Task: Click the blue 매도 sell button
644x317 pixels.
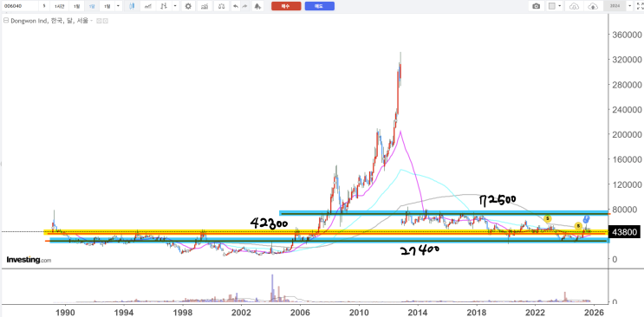Action: [x=320, y=6]
